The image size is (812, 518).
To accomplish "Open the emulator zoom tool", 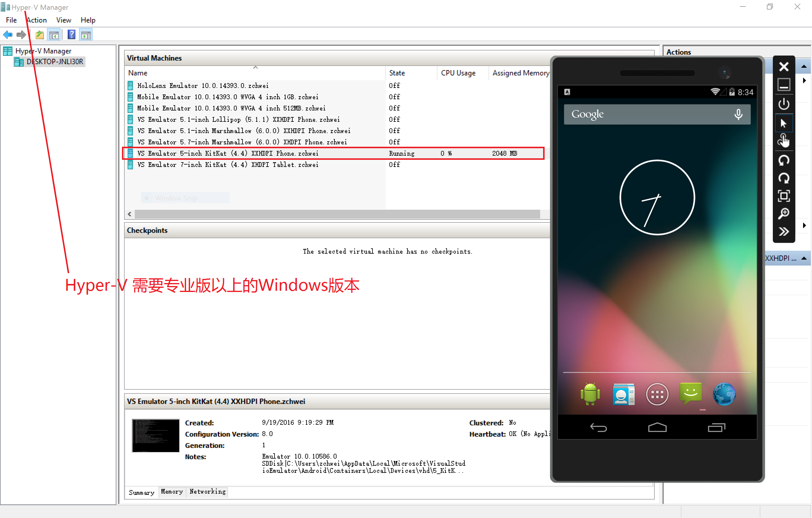I will click(x=784, y=213).
